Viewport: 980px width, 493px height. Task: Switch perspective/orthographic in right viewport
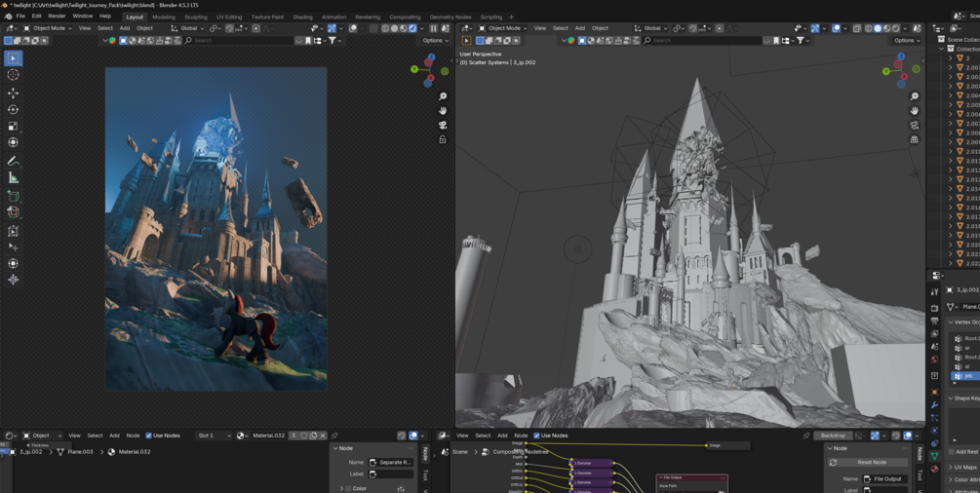(915, 139)
